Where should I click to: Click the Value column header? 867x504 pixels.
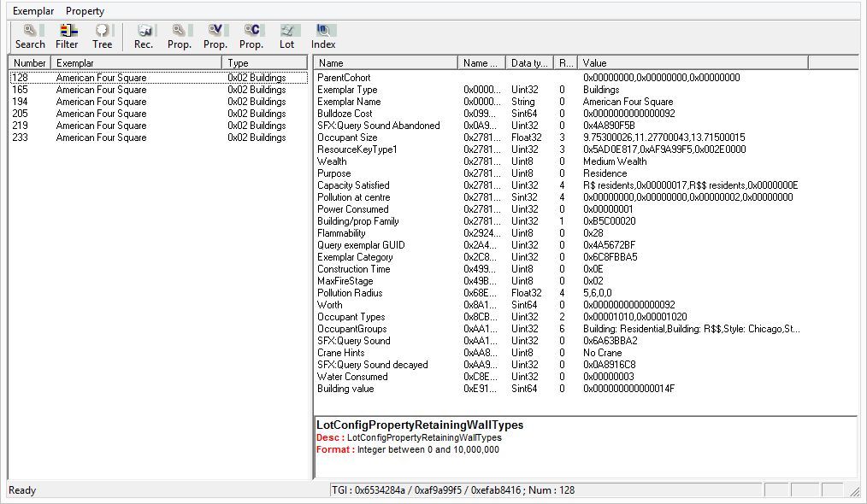pyautogui.click(x=693, y=63)
